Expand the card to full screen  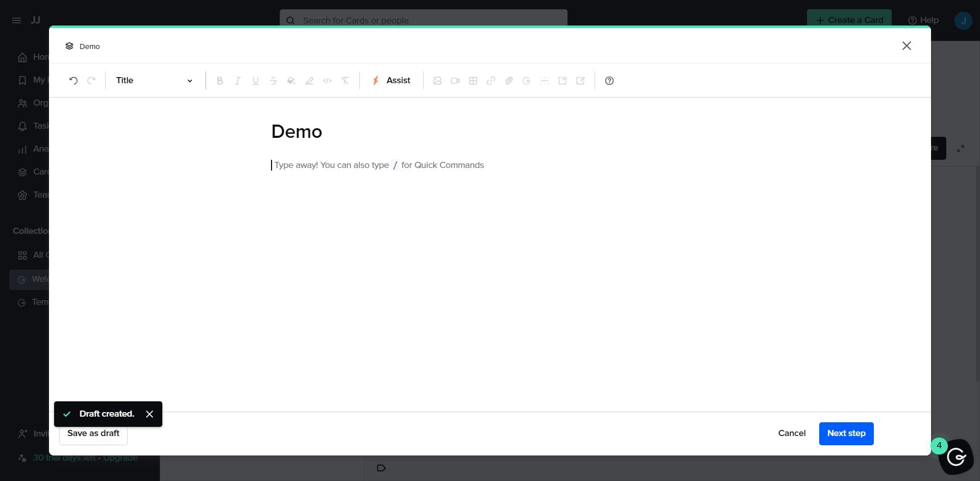coord(960,148)
